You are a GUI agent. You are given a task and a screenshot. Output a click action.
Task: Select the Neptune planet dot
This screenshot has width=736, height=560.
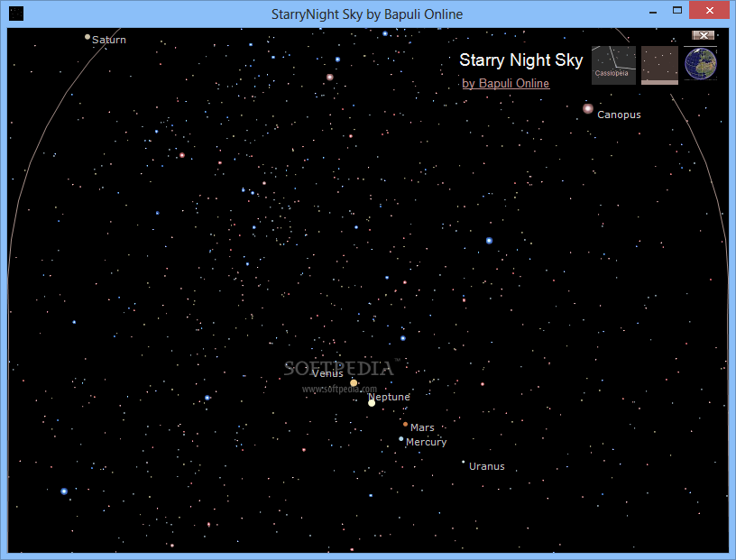coord(372,403)
